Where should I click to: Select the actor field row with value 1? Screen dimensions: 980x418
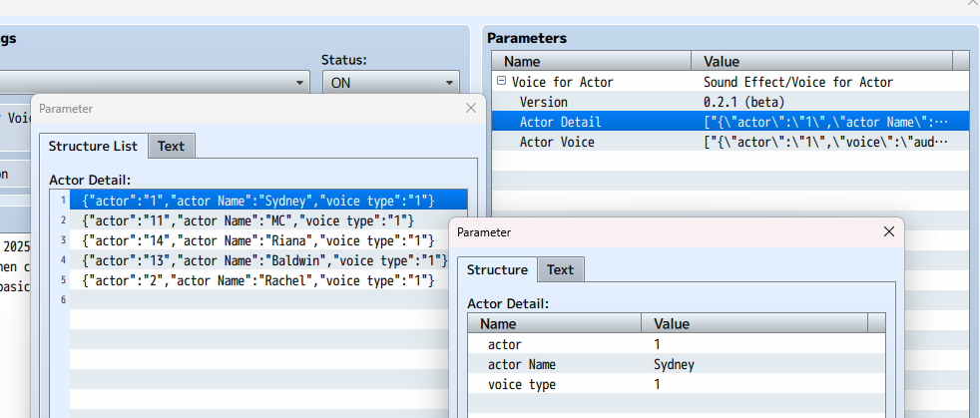click(677, 344)
